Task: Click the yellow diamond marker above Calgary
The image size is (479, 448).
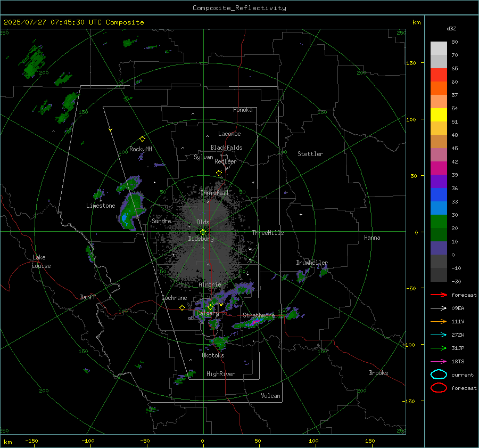Action: pyautogui.click(x=210, y=307)
